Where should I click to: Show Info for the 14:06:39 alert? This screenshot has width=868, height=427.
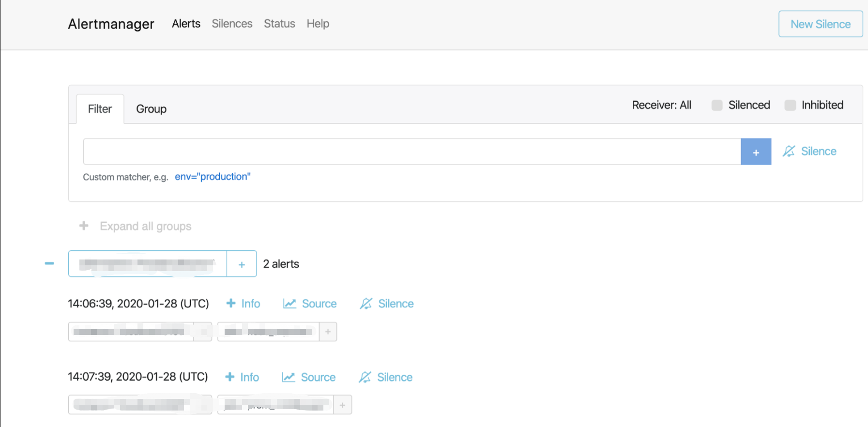click(251, 304)
